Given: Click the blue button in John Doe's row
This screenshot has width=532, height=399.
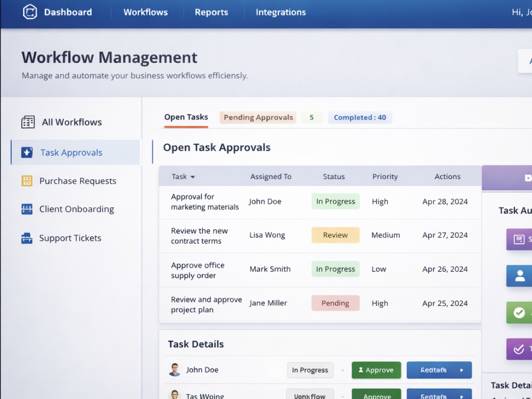Looking at the screenshot, I should pos(439,370).
